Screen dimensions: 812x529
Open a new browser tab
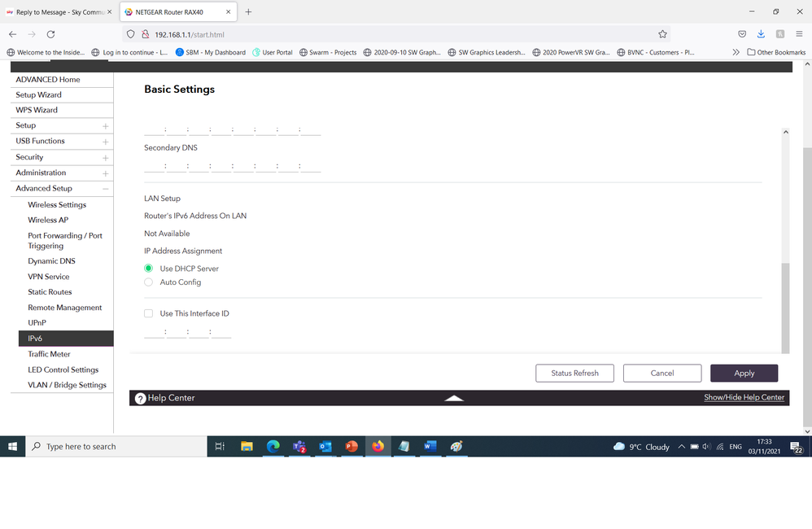249,12
